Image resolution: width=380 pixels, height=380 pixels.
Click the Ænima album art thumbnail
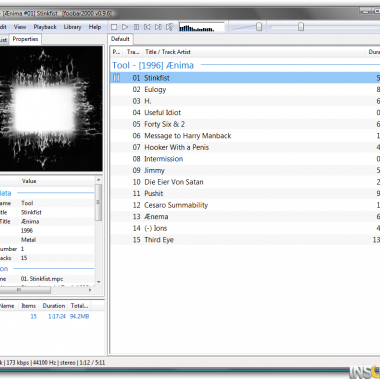pyautogui.click(x=51, y=109)
